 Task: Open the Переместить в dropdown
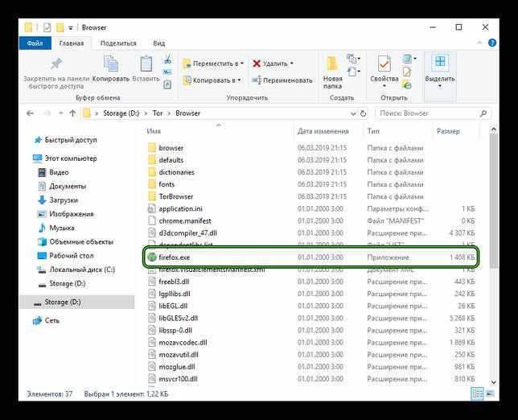pyautogui.click(x=213, y=64)
